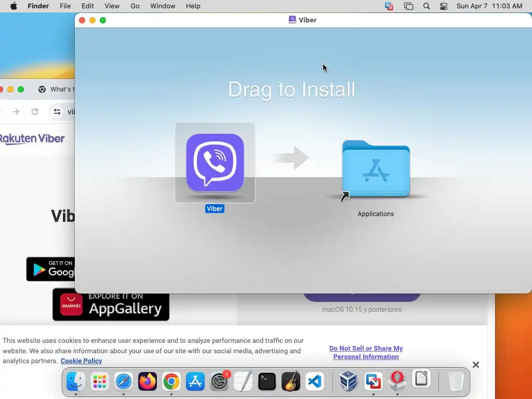This screenshot has width=532, height=399.
Task: Open Terminal from the Dock
Action: pyautogui.click(x=267, y=381)
